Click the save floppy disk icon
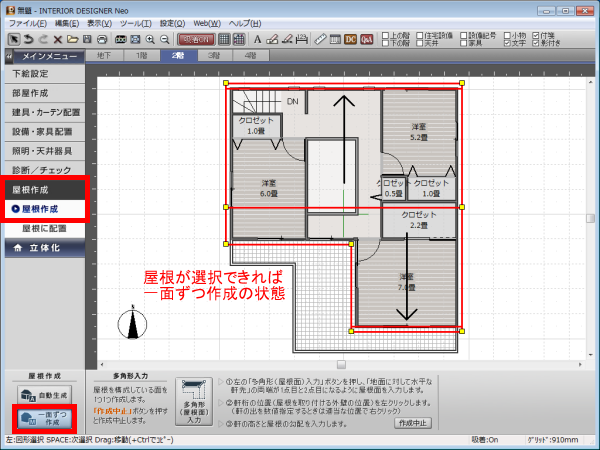Screen dimensions: 600x450 coord(88,39)
